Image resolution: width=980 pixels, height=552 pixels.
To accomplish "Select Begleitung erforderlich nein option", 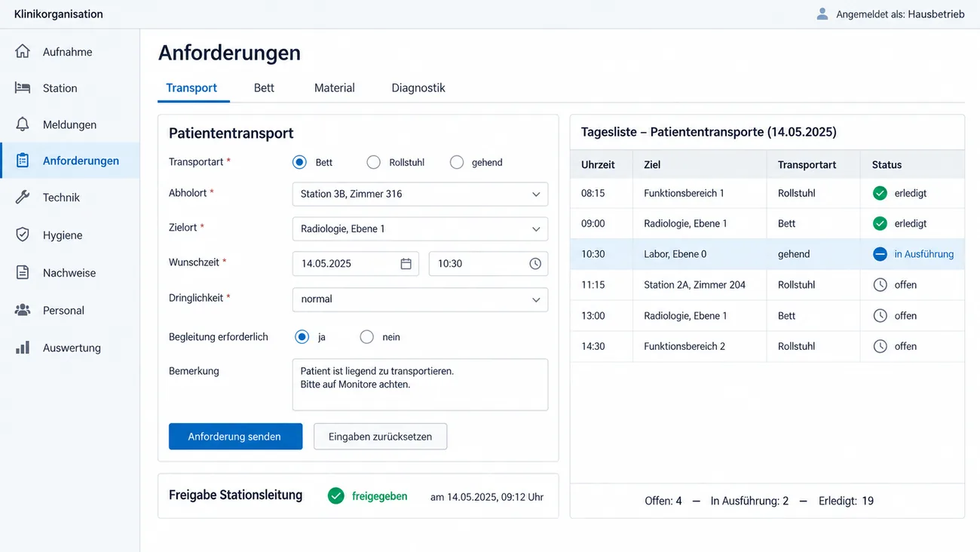I will tap(366, 337).
